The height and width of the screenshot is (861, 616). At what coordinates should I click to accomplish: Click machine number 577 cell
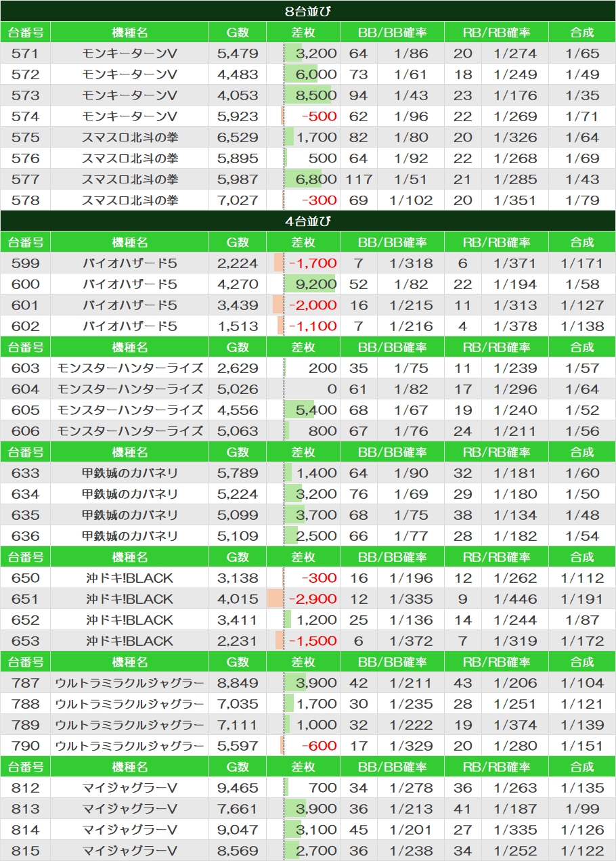(x=26, y=179)
